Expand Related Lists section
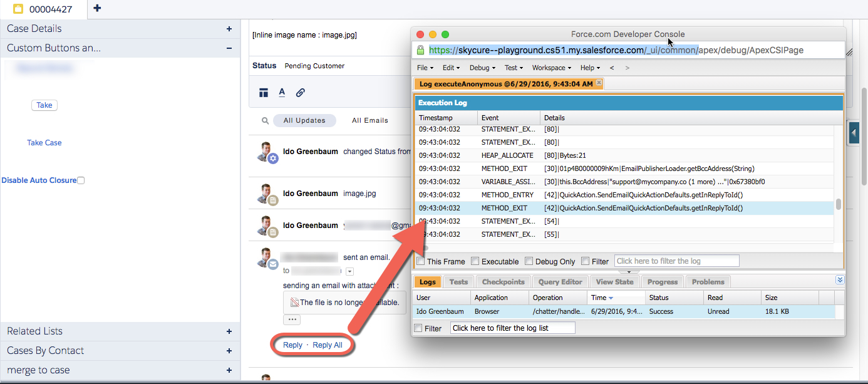 point(229,331)
